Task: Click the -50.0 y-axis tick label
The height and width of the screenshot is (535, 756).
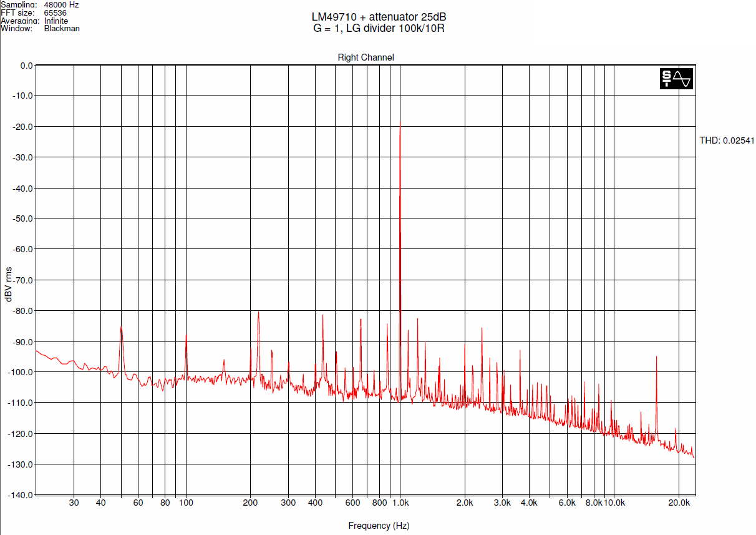Action: (x=22, y=218)
